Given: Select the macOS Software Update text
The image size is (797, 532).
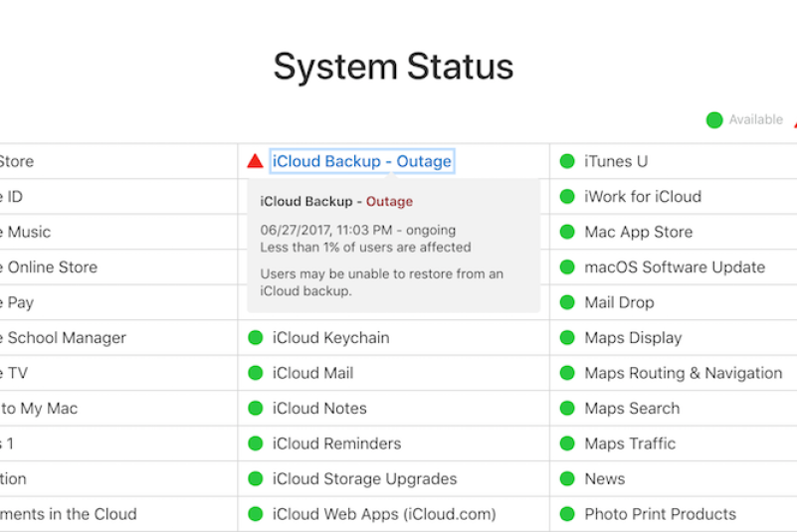Looking at the screenshot, I should pyautogui.click(x=675, y=267).
